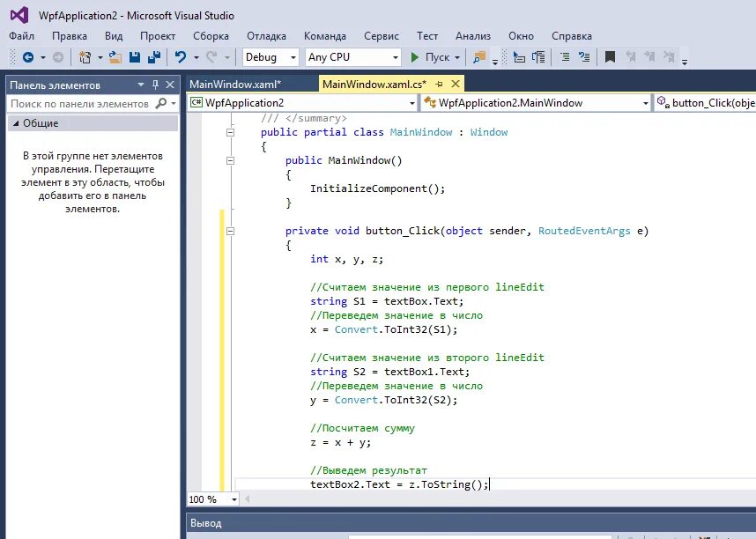
Task: Click the grayed Redo arrow icon
Action: tap(211, 57)
